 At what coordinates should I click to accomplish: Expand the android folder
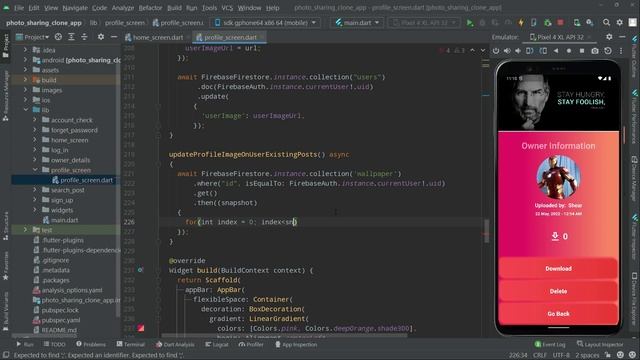click(x=26, y=60)
